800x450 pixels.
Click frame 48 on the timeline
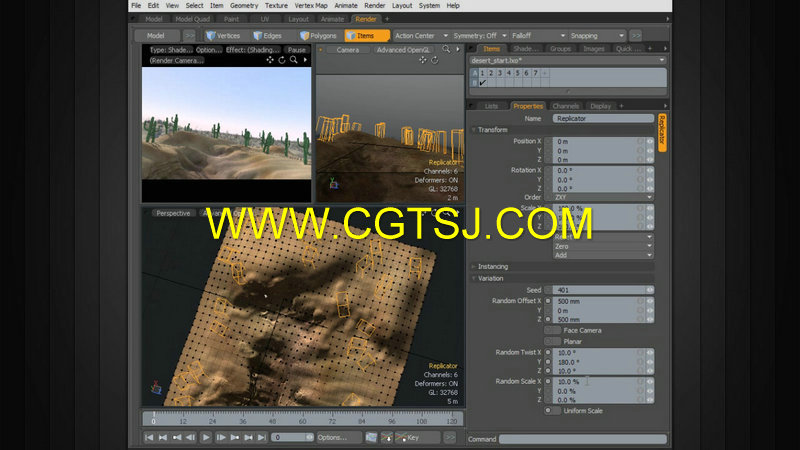[x=272, y=419]
